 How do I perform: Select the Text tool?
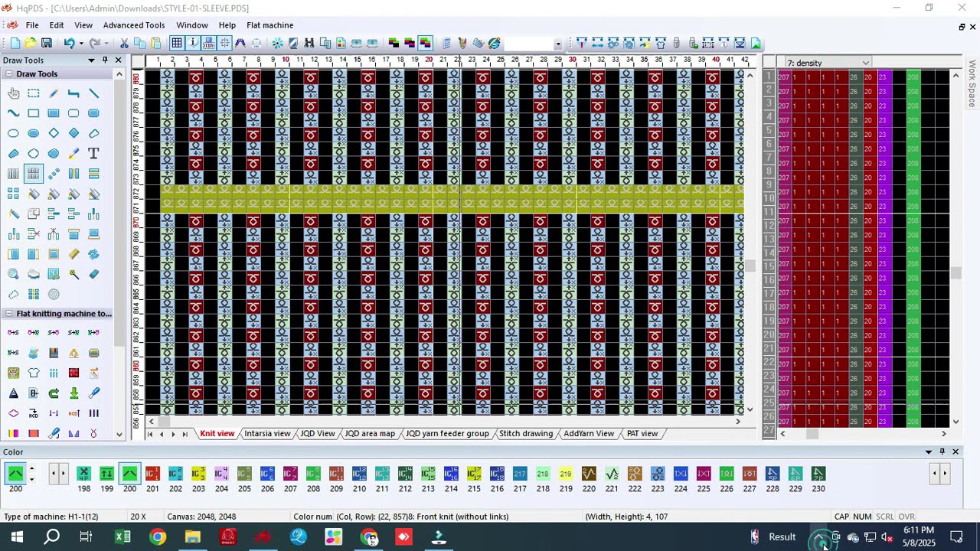click(x=93, y=153)
